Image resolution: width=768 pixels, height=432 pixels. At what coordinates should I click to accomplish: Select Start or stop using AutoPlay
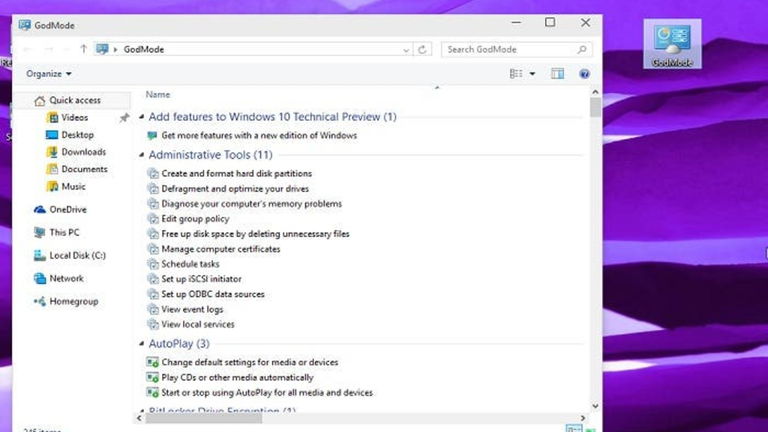pos(260,393)
